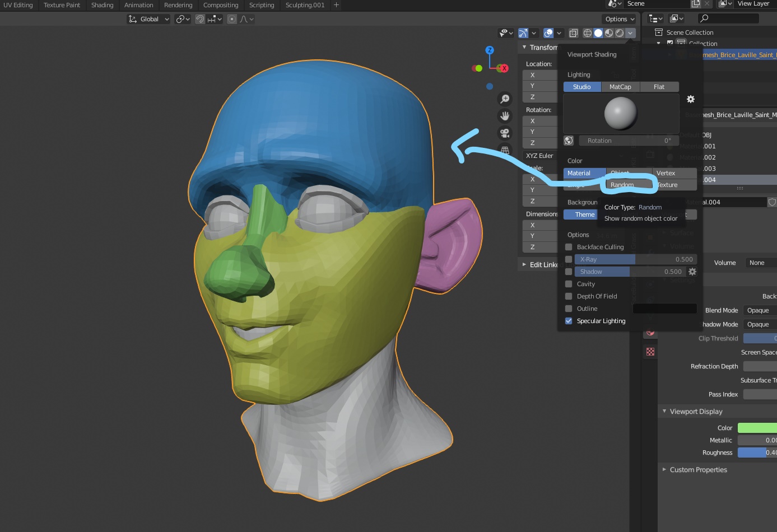Choose Vertex color type

[674, 173]
